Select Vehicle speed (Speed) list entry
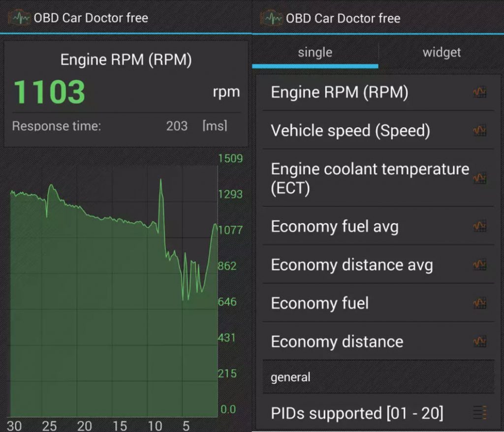This screenshot has width=504, height=432. pyautogui.click(x=378, y=130)
